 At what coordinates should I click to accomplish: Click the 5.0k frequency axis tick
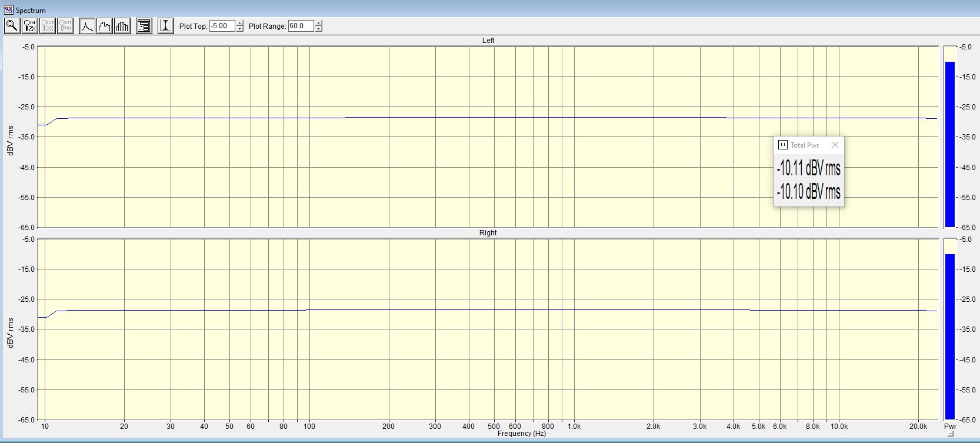(759, 427)
